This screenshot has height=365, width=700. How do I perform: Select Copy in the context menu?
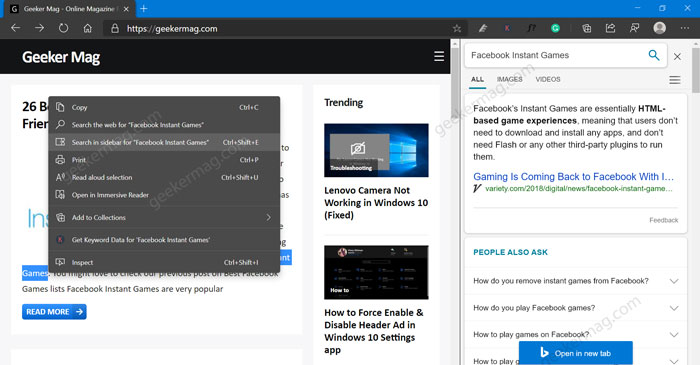(164, 107)
